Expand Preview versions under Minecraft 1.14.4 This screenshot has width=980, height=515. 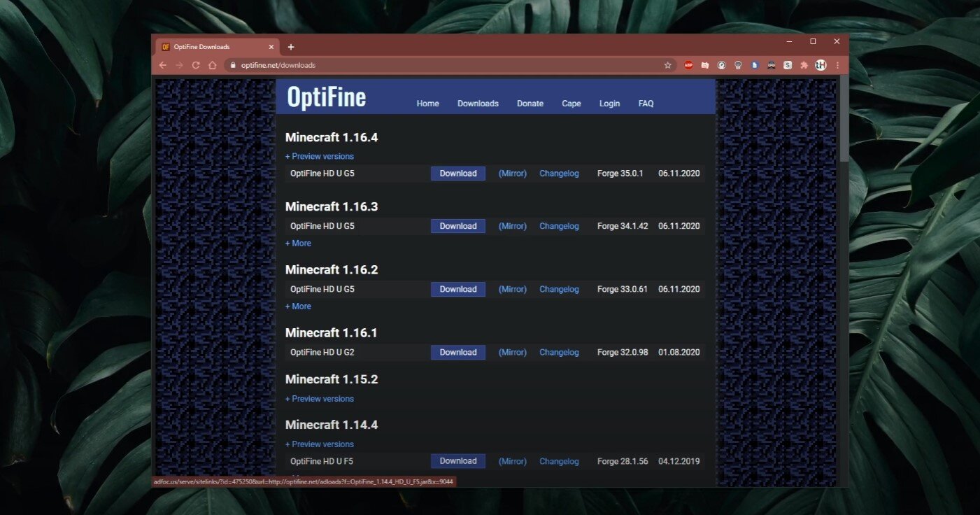point(320,444)
